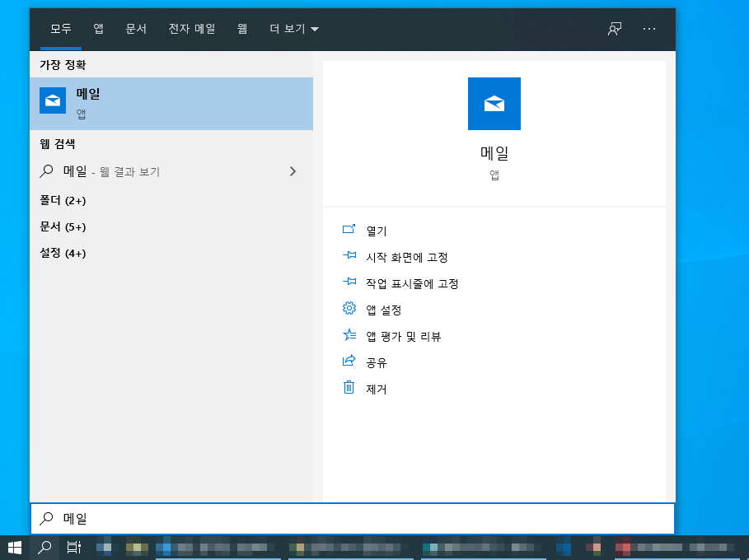Click the taskbar search magnifier icon
The image size is (749, 560).
(44, 548)
